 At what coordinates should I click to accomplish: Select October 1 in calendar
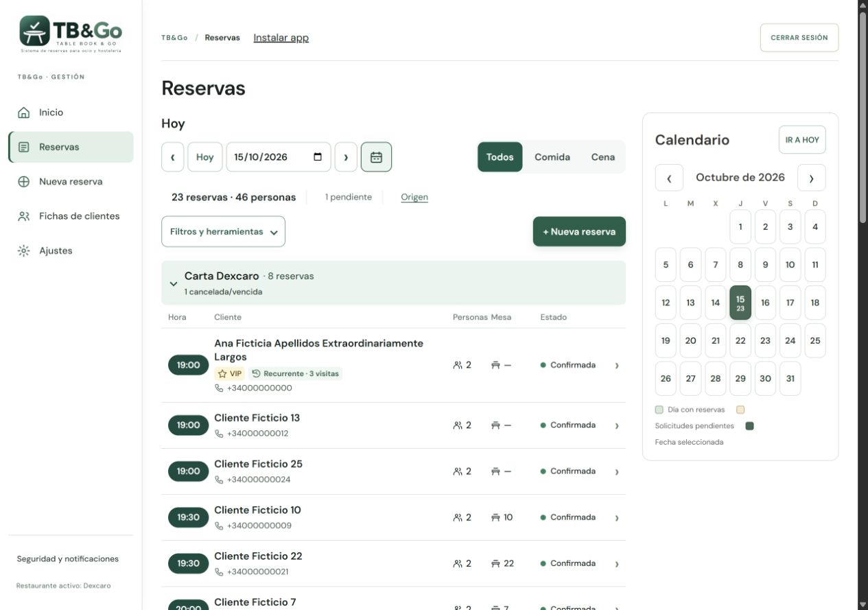coord(740,227)
